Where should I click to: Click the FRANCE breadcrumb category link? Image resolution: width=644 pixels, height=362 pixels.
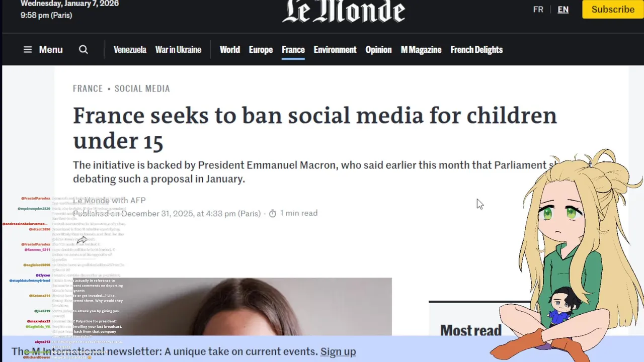88,88
